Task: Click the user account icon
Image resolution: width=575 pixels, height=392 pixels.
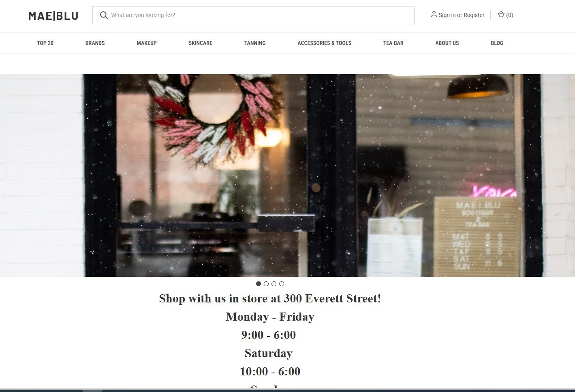Action: pyautogui.click(x=434, y=14)
